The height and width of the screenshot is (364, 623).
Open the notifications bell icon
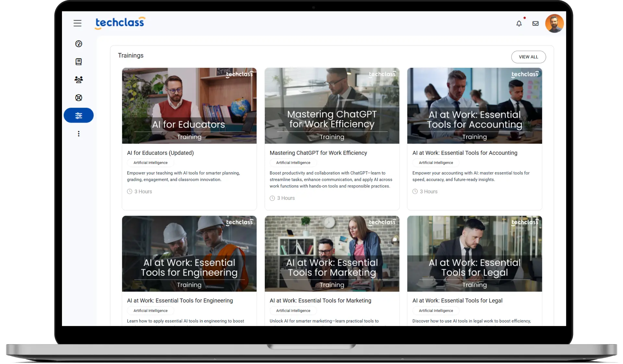pos(519,23)
